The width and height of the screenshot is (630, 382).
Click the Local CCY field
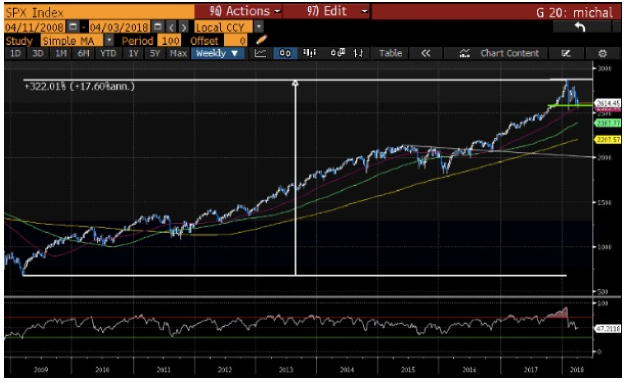pos(223,27)
